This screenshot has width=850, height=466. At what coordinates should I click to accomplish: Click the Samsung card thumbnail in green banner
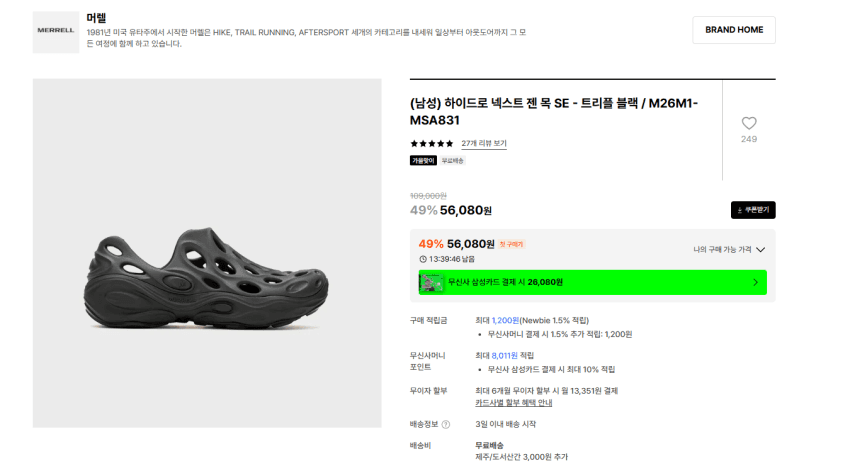[x=432, y=282]
